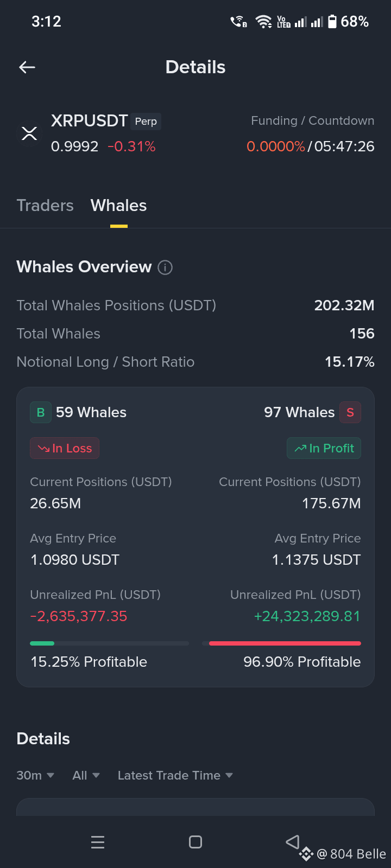Tap the green B buy badge

tap(41, 412)
